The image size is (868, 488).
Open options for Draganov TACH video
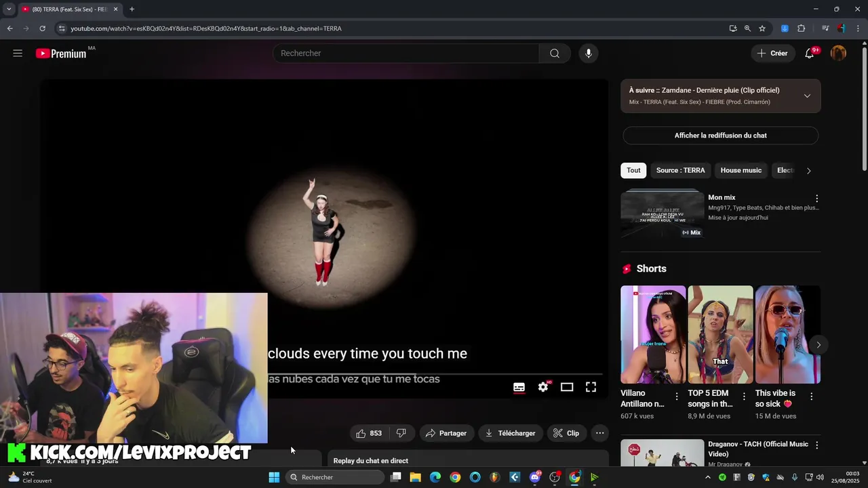click(816, 445)
